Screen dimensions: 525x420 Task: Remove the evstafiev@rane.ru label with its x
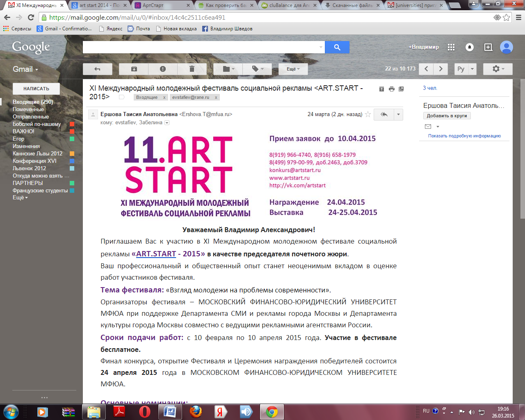coord(216,97)
